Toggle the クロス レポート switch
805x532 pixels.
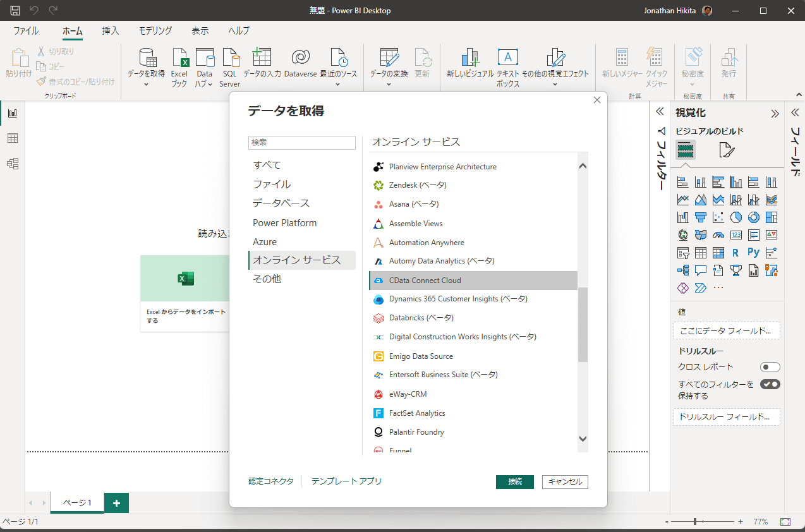coord(770,367)
